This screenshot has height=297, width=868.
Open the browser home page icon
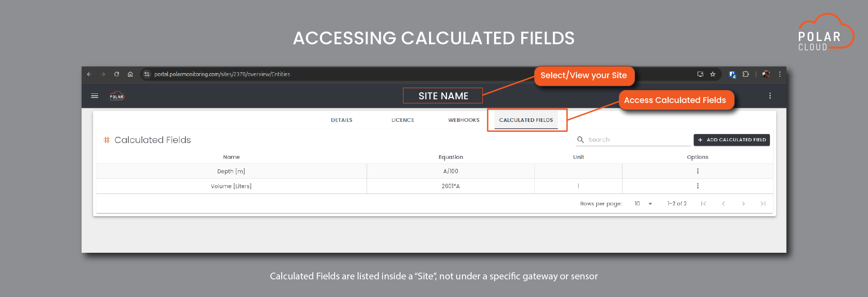tap(130, 74)
